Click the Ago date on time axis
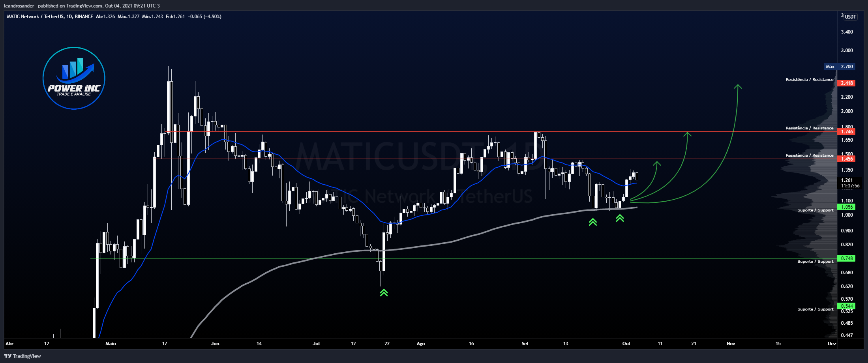The width and height of the screenshot is (868, 363). (421, 344)
